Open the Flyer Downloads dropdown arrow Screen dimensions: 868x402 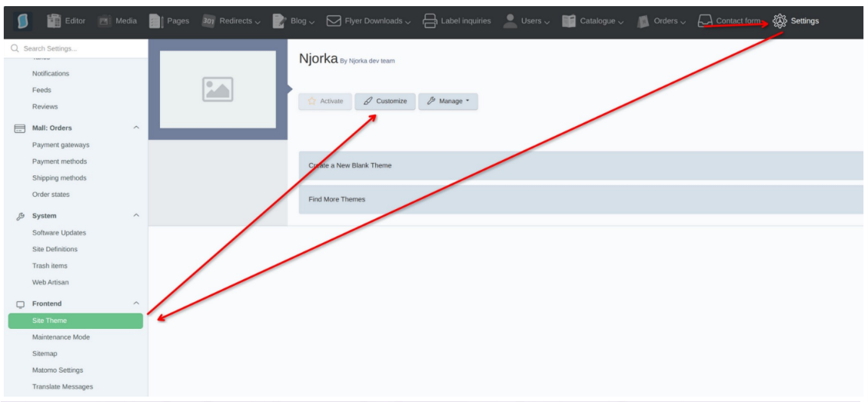pos(408,22)
